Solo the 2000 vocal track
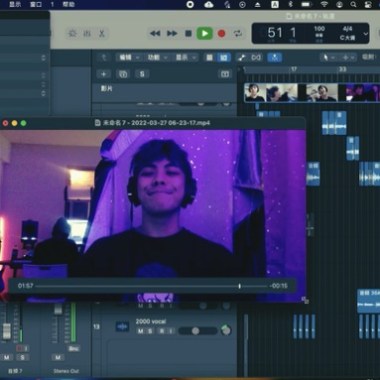Screen dimensions: 380x380 (150, 331)
